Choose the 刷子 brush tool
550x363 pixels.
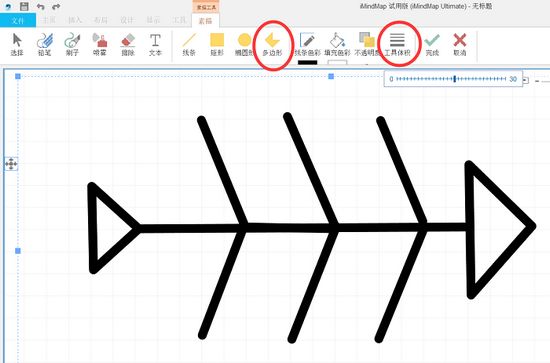(x=72, y=44)
